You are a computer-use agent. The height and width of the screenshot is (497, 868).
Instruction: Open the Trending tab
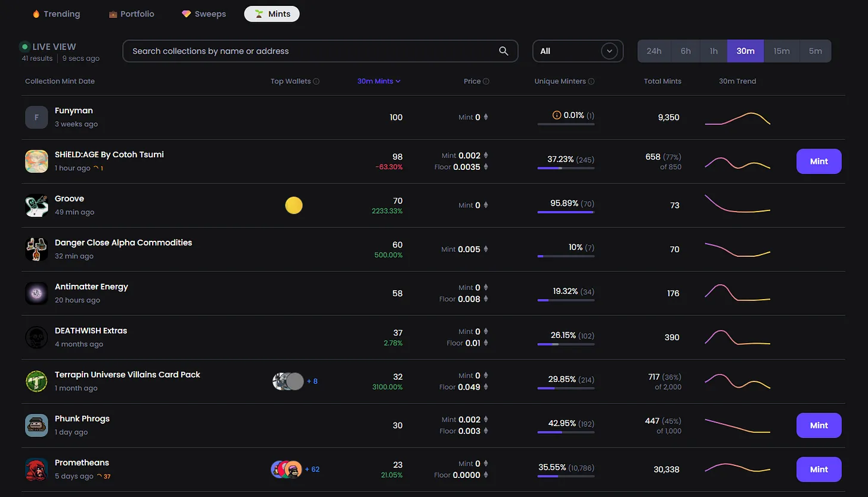click(55, 14)
